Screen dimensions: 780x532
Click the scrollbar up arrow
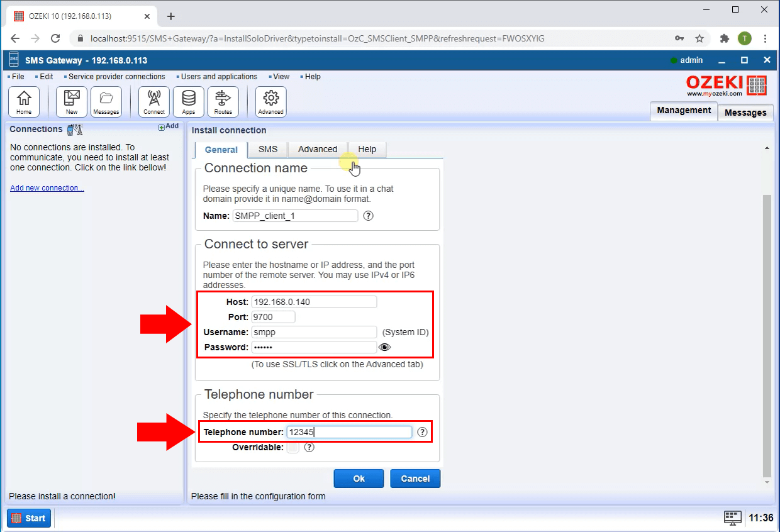(766, 148)
